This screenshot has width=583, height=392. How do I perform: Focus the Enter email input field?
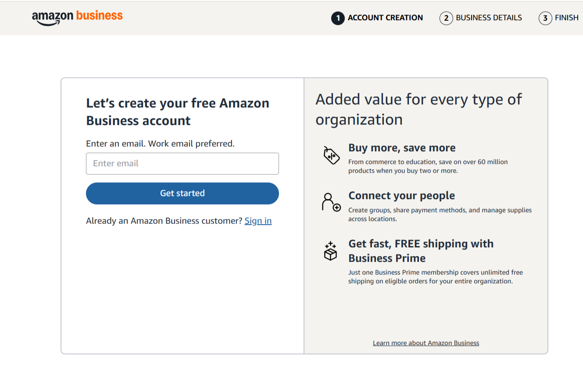coord(182,164)
